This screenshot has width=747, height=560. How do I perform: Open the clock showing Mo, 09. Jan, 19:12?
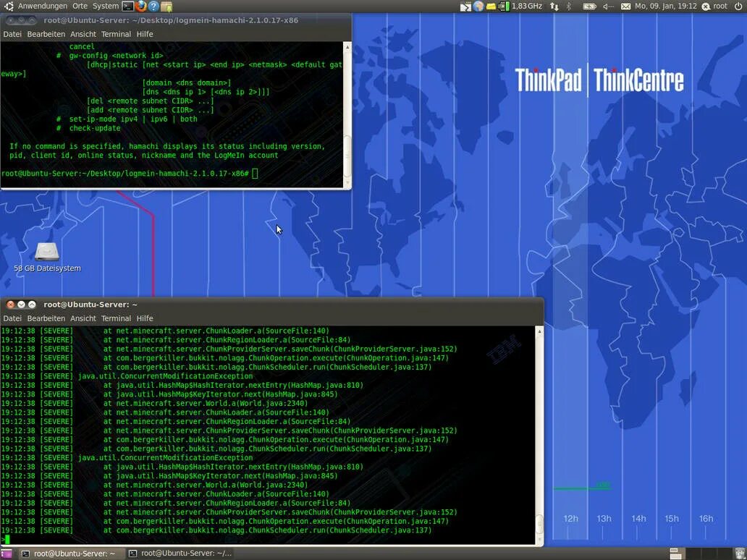[x=665, y=7]
